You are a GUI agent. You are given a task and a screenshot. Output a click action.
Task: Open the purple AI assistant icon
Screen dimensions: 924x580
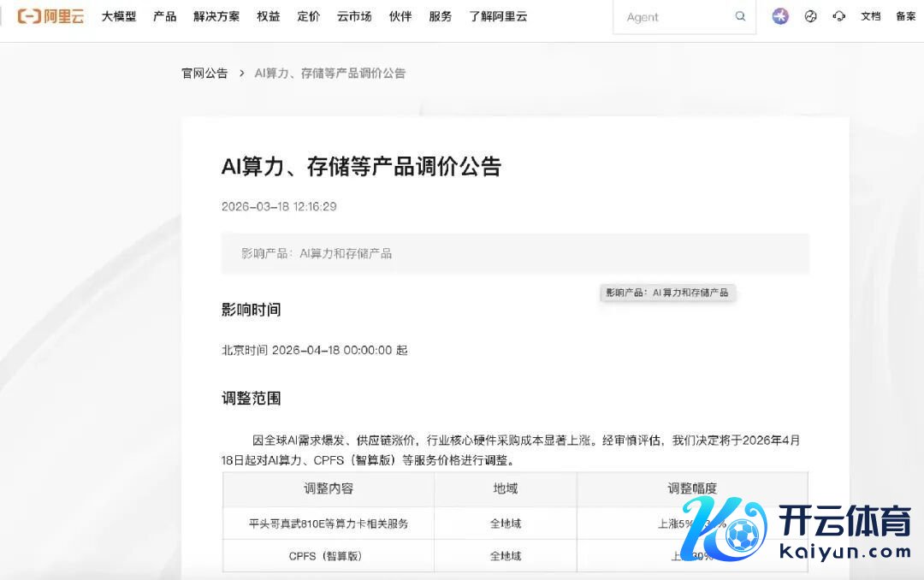(x=780, y=16)
